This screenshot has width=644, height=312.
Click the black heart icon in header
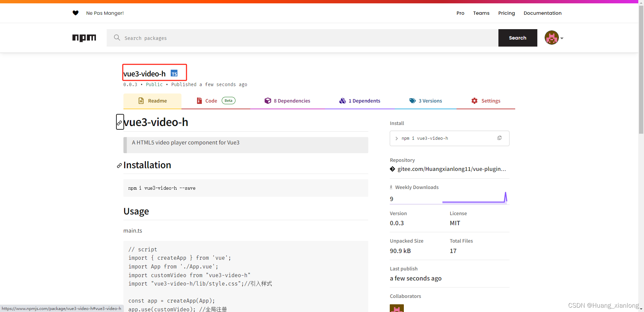point(75,13)
